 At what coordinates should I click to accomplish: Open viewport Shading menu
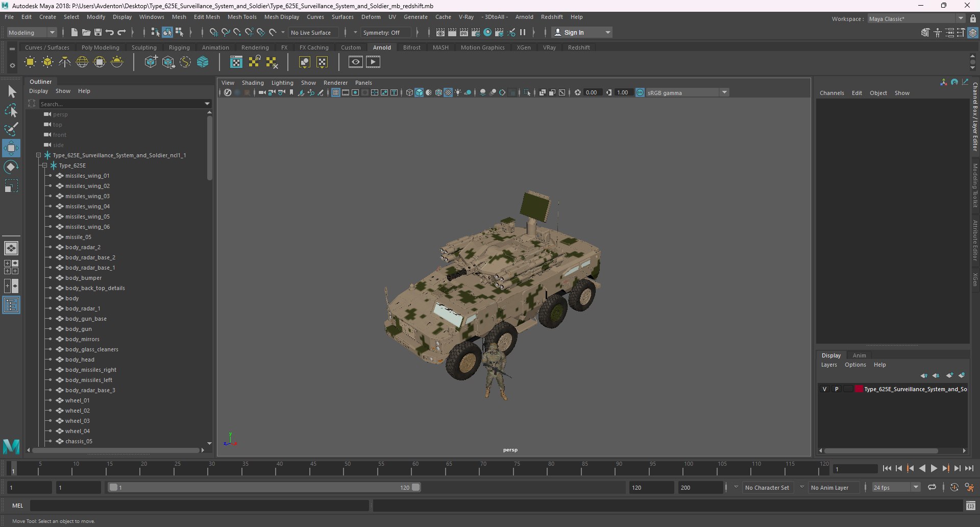(x=253, y=83)
